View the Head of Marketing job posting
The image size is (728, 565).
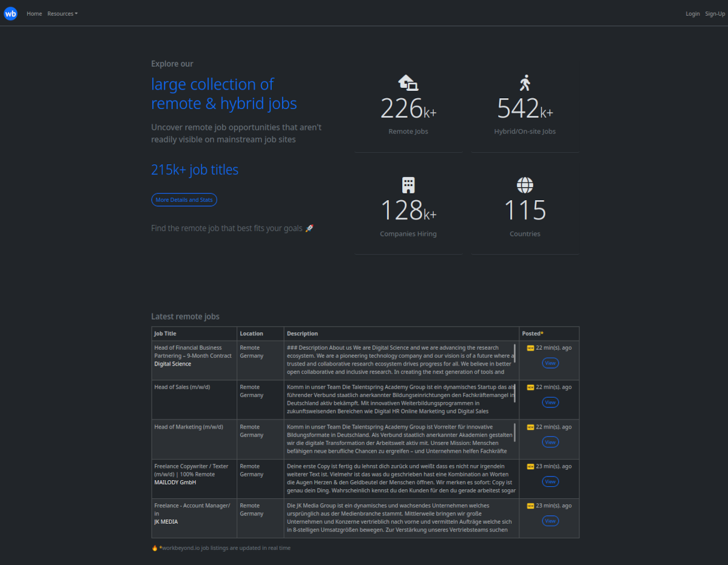[x=550, y=442]
